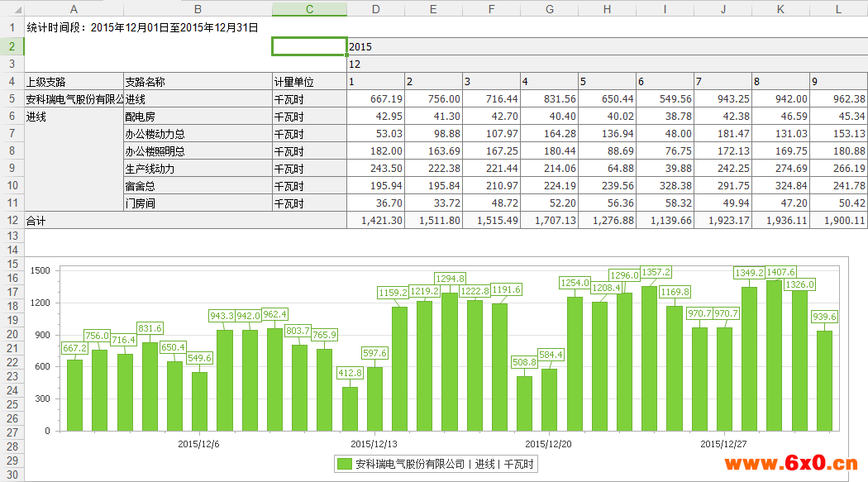868x482 pixels.
Task: Click the 生产线动力 cell
Action: (198, 168)
